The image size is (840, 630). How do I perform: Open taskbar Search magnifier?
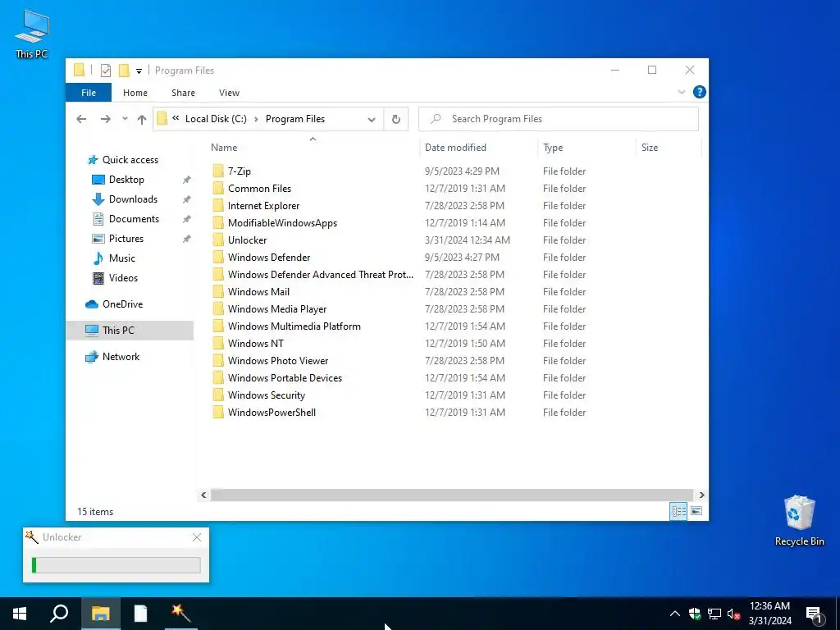[x=59, y=614]
